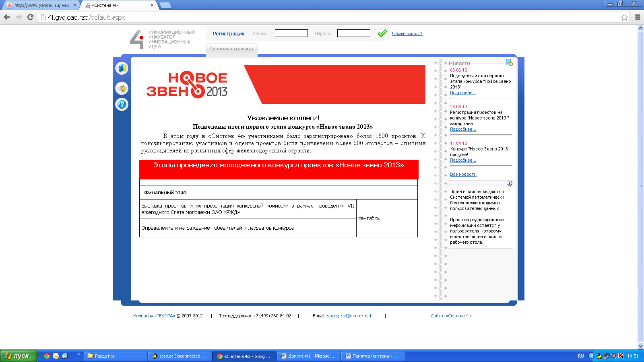Expand quick launch chevron on taskbar
Image resolution: width=644 pixels, height=362 pixels.
click(x=78, y=354)
